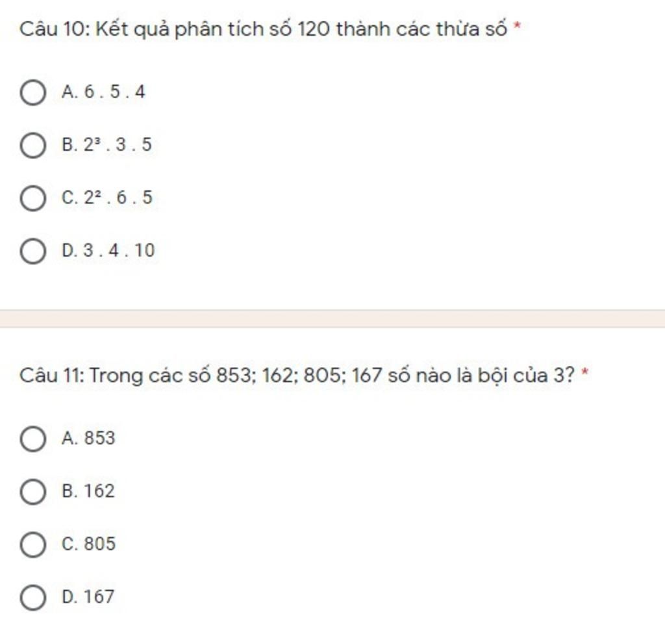
Task: Select radio button for answer A. 853
Action: click(32, 439)
